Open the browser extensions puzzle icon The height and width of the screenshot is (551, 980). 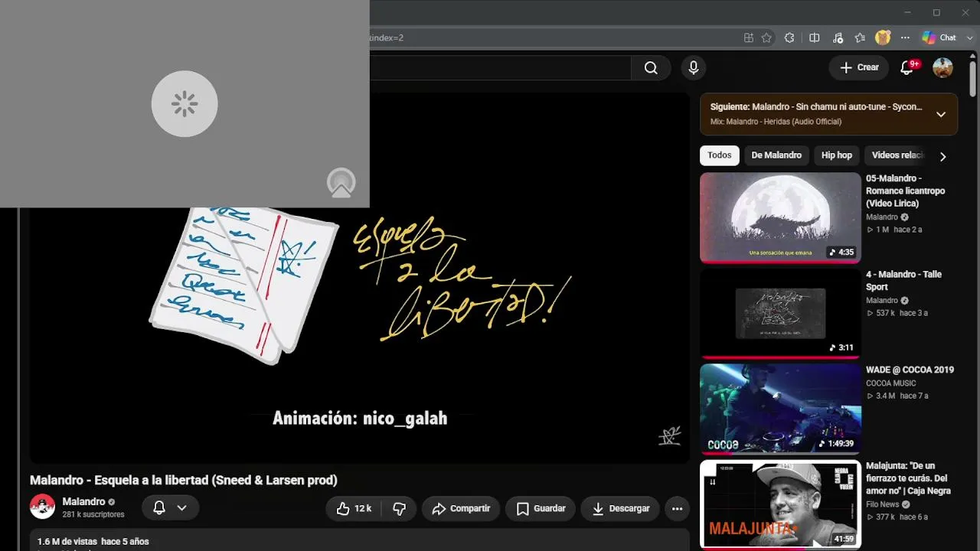pos(789,37)
